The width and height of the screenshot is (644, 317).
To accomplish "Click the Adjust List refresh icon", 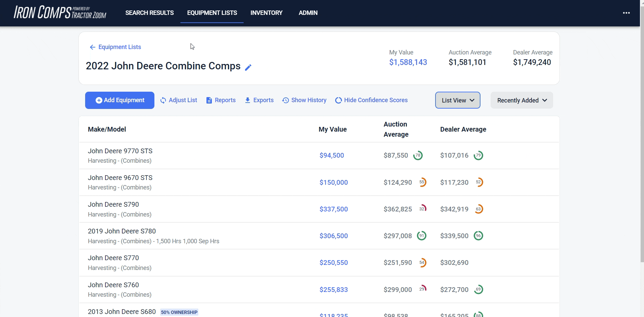I will [x=163, y=100].
